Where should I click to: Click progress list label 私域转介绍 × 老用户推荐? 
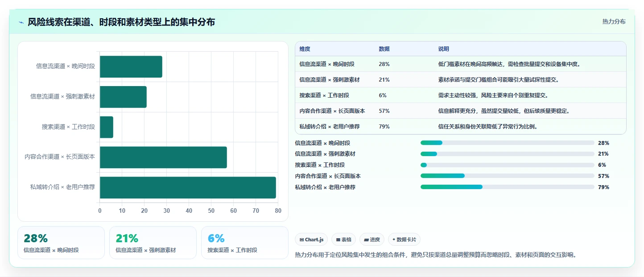325,187
